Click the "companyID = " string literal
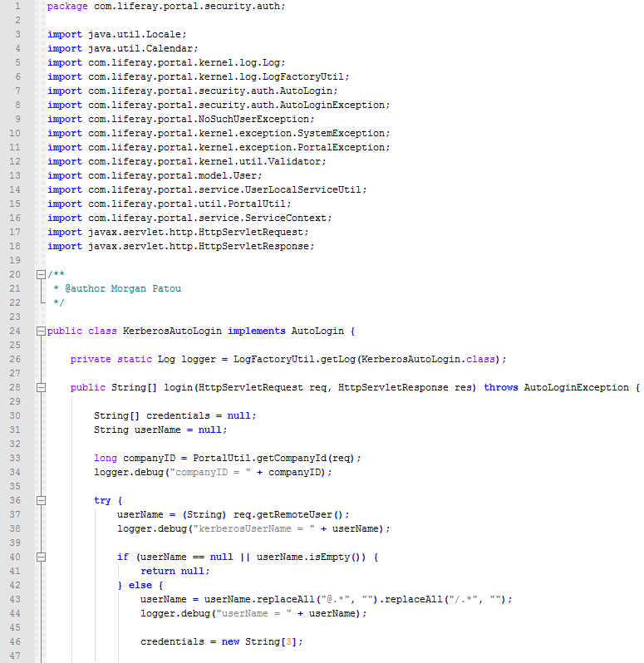Viewport: 644px width, 663px height. click(210, 472)
